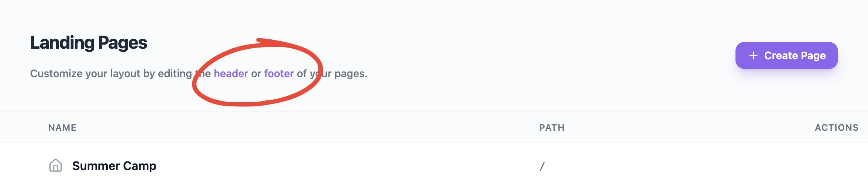Open the header layout editor link
This screenshot has width=868, height=188.
click(x=231, y=73)
